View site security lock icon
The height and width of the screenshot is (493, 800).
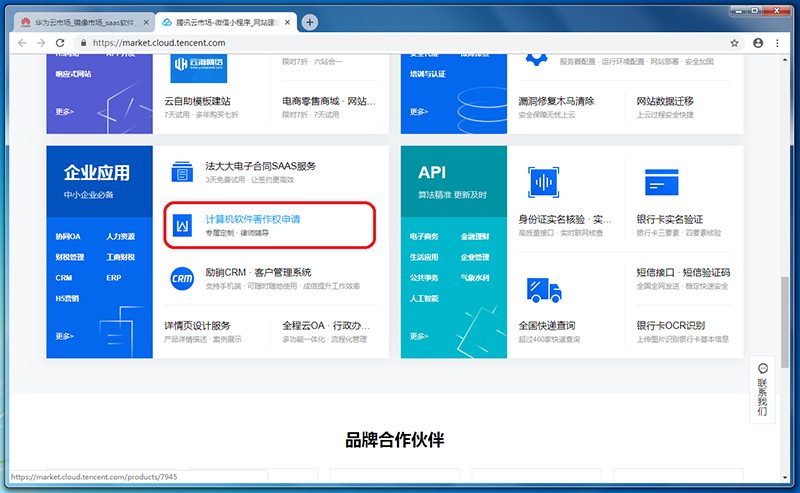click(x=83, y=43)
